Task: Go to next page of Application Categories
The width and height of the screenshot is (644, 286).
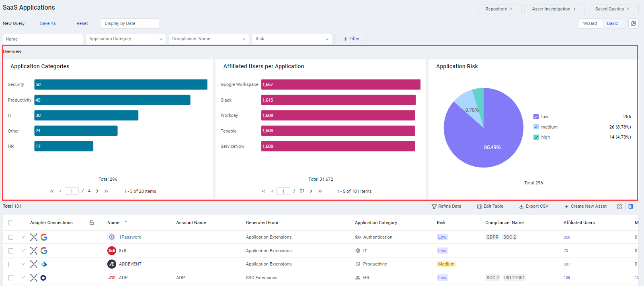Action: pos(97,191)
